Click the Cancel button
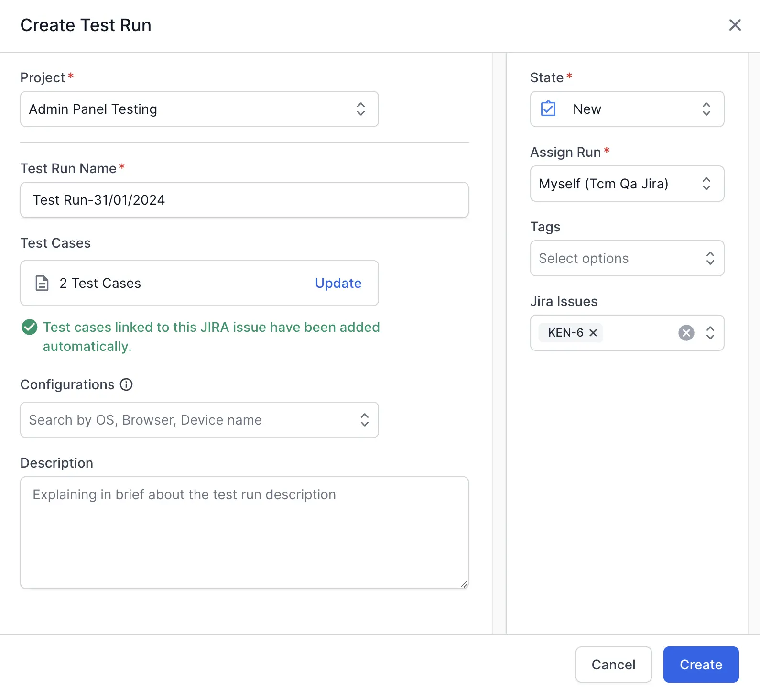This screenshot has width=760, height=700. pyautogui.click(x=613, y=665)
